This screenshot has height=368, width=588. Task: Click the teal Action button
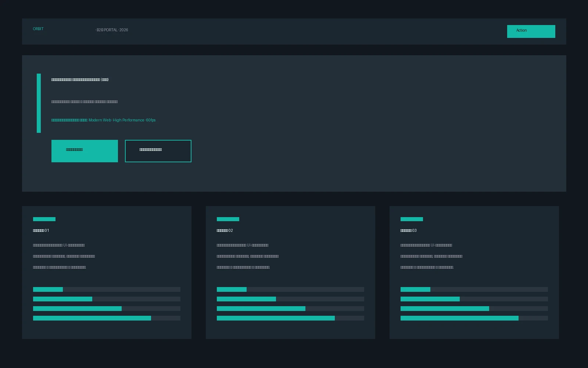pyautogui.click(x=531, y=31)
